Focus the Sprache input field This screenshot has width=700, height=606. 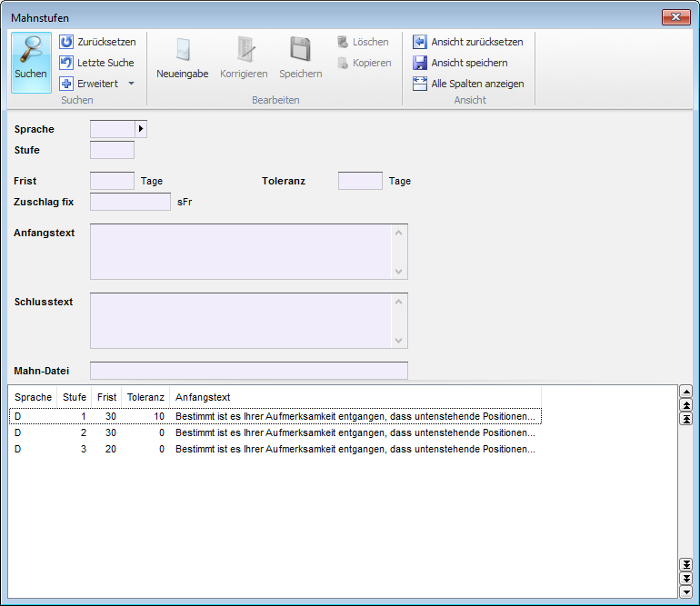pyautogui.click(x=113, y=129)
